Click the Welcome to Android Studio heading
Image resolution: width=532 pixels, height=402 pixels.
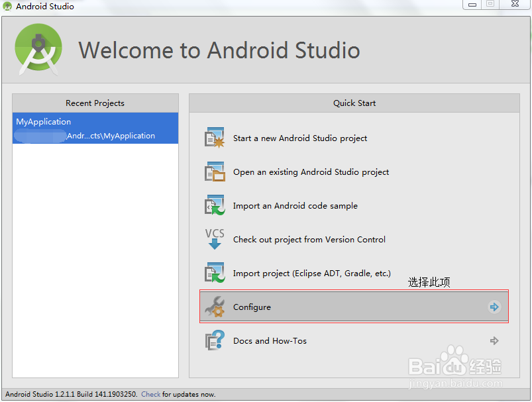pos(219,50)
